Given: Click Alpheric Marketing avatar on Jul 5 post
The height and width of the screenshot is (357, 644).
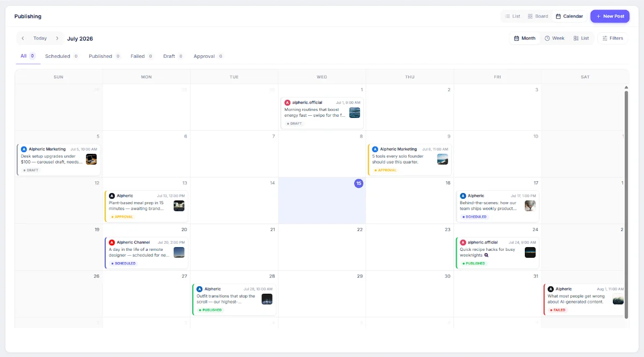Looking at the screenshot, I should [24, 149].
